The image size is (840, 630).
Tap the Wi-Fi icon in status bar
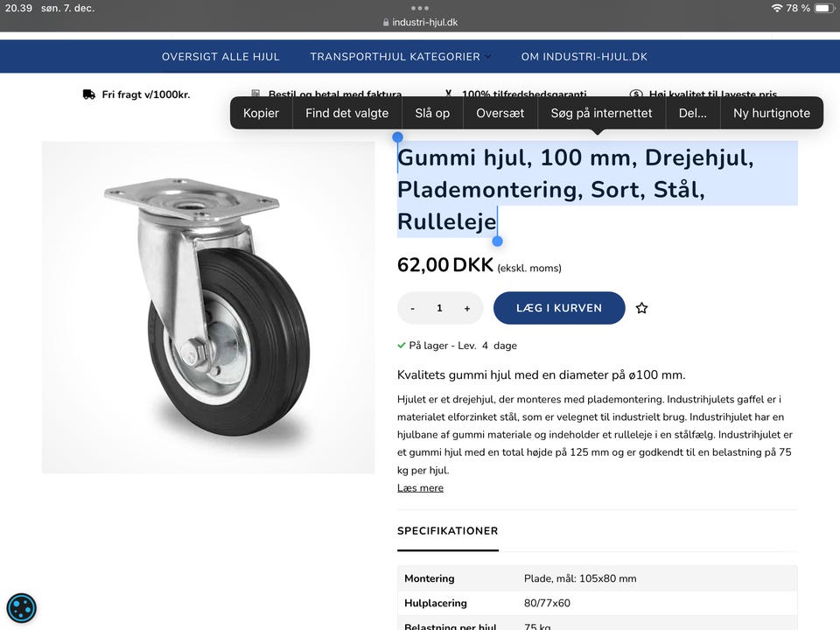tap(777, 8)
